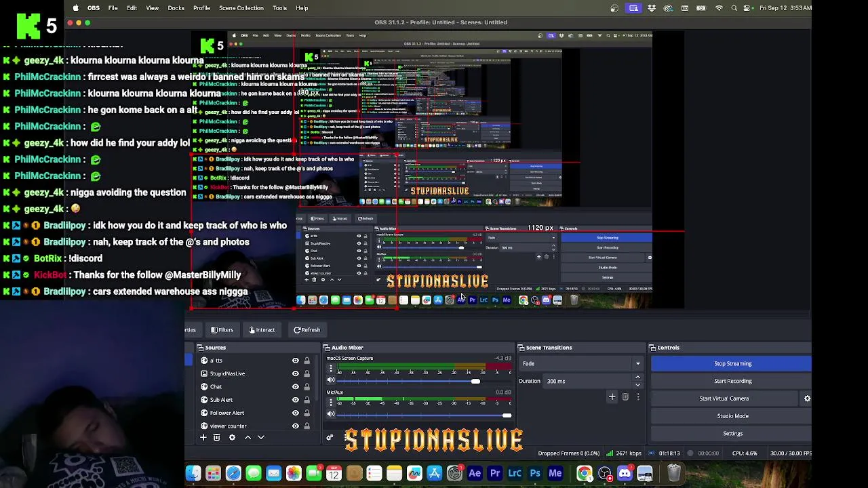Open the Profile menu
Image resolution: width=868 pixels, height=488 pixels.
[201, 8]
